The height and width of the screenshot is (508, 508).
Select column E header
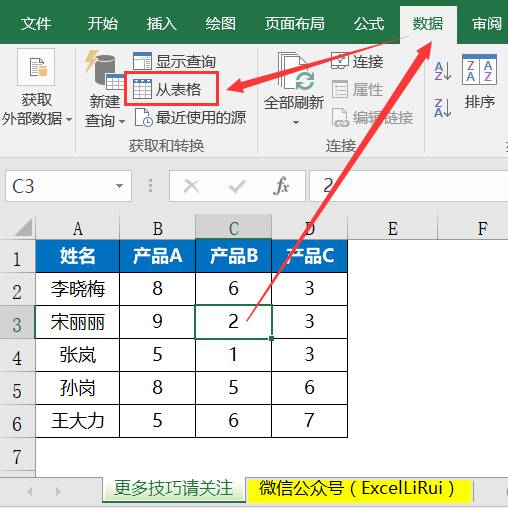tap(393, 228)
